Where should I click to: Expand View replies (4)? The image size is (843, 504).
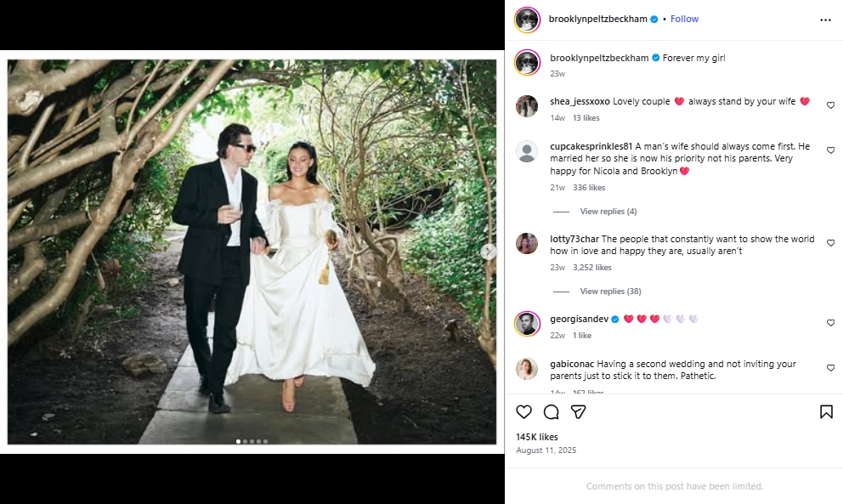click(608, 212)
